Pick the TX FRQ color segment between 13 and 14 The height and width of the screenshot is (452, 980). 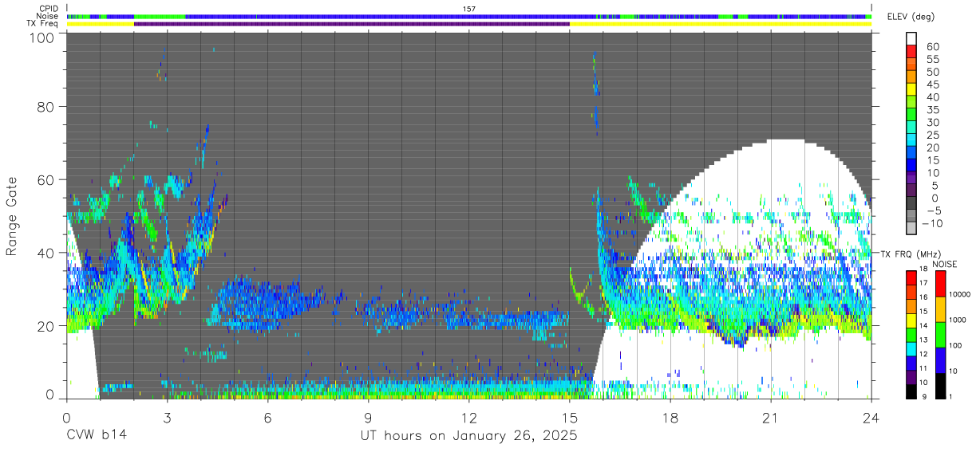[911, 333]
